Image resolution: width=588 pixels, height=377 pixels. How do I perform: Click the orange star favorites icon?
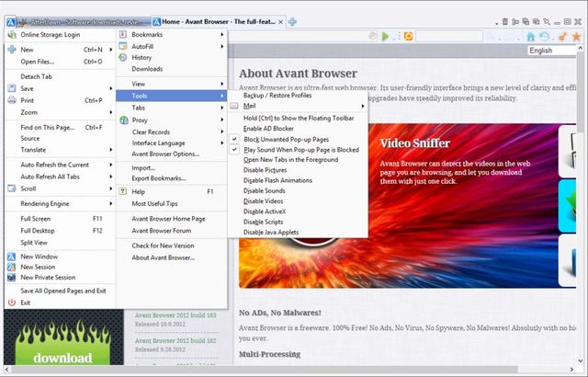[x=576, y=37]
